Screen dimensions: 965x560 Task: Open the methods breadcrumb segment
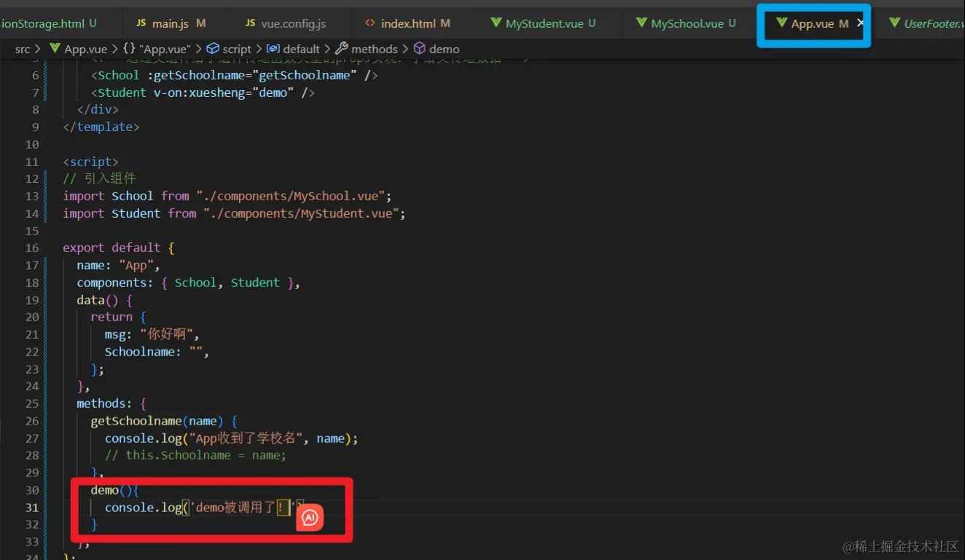click(x=367, y=49)
